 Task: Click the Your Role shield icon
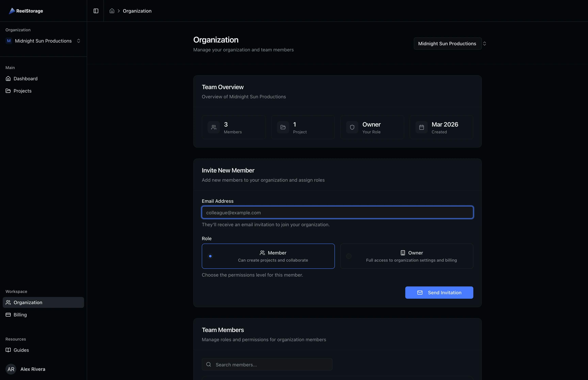pos(352,127)
